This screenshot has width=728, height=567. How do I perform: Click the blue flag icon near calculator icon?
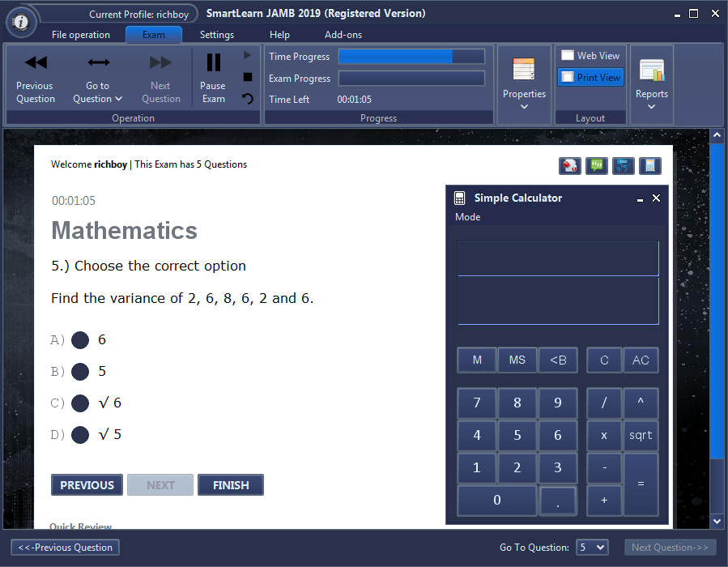click(x=623, y=166)
